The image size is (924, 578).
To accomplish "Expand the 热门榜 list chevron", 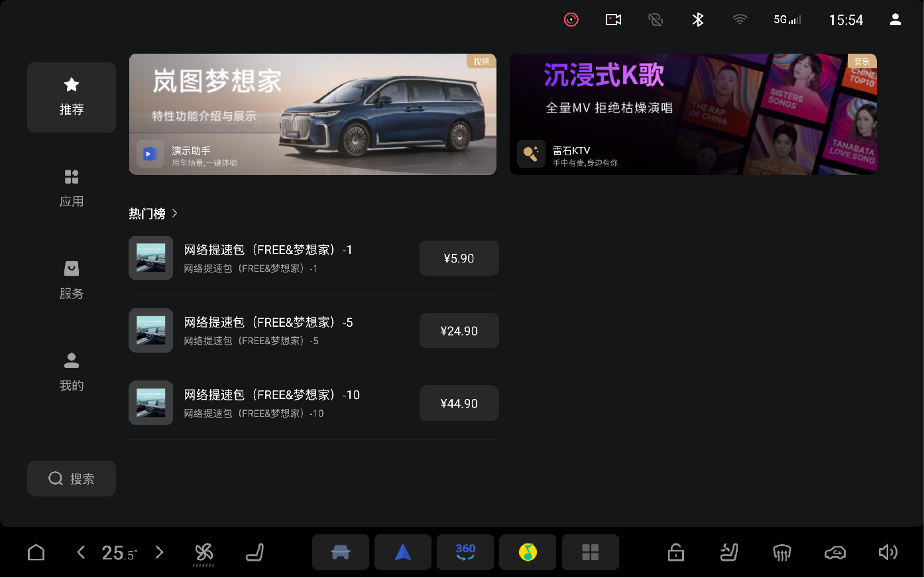I will (x=174, y=213).
